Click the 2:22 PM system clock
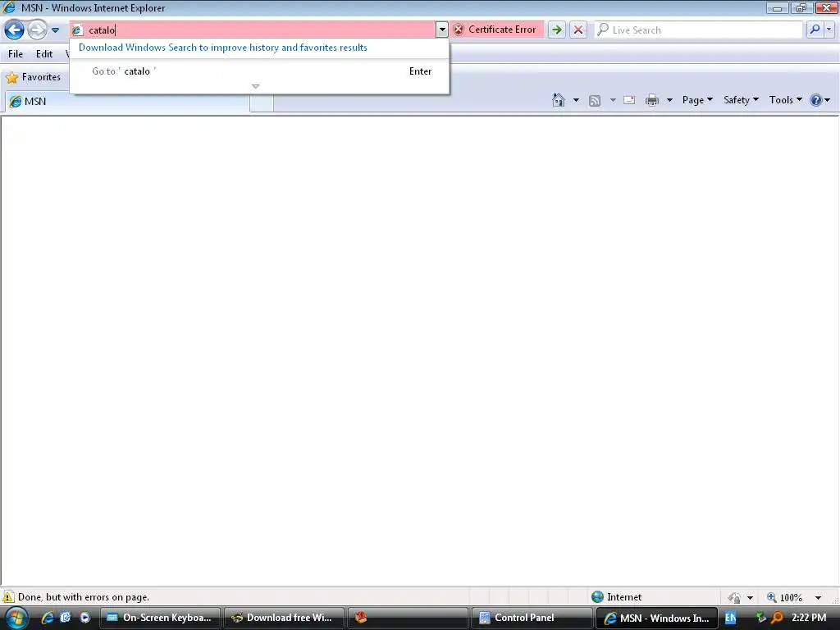840x630 pixels. (x=808, y=618)
